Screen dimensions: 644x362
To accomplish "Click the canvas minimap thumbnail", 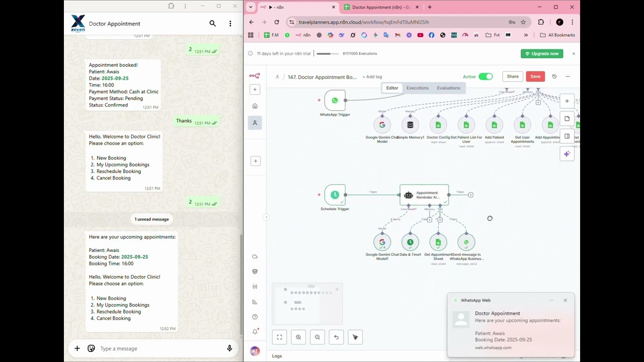I will tap(307, 304).
